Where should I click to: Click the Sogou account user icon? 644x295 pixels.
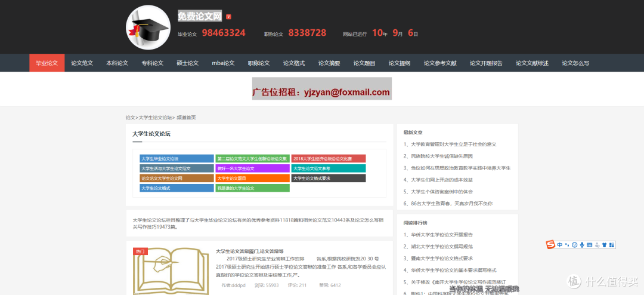[x=597, y=245]
